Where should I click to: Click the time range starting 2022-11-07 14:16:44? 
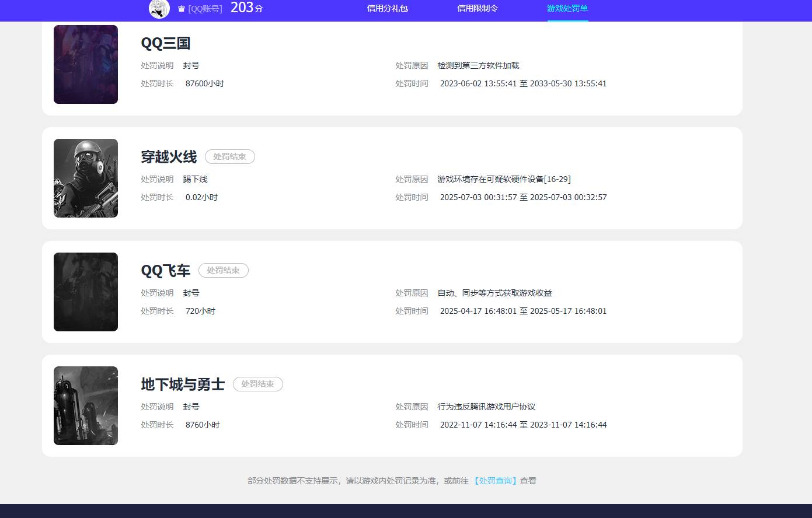point(524,425)
